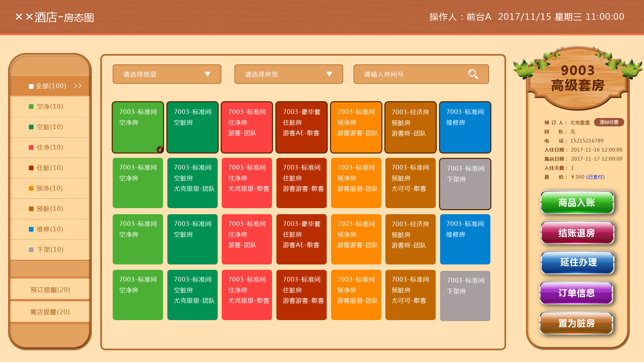Click the blue 延住办理 button
Image resolution: width=644 pixels, height=362 pixels.
click(577, 263)
